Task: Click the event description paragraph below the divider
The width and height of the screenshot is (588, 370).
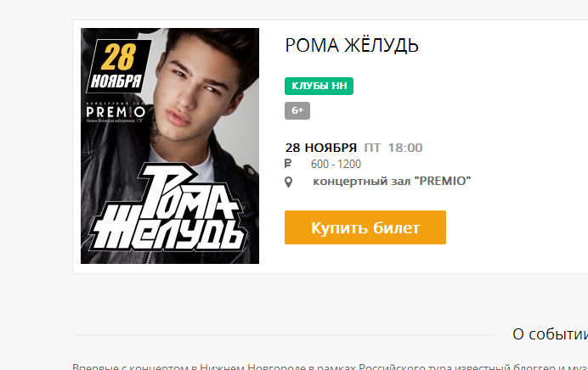Action: click(x=330, y=367)
